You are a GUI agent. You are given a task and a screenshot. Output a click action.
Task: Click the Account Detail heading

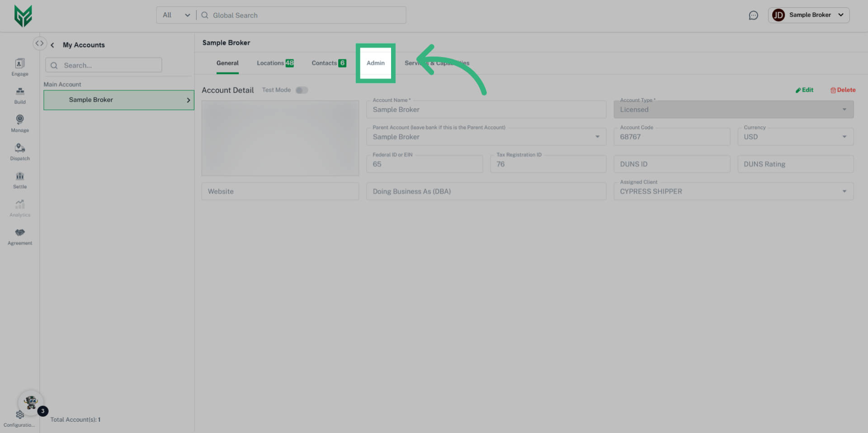click(x=228, y=90)
